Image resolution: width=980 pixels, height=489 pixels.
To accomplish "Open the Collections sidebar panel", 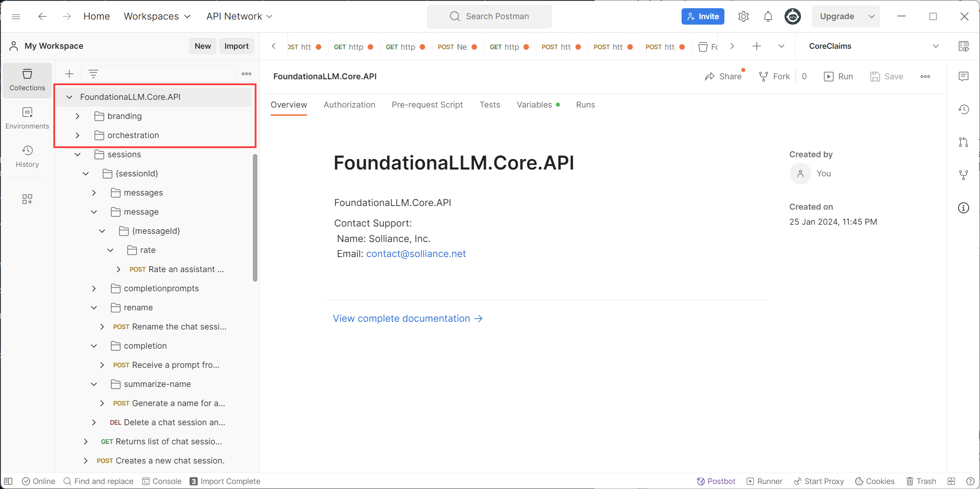I will 27,80.
